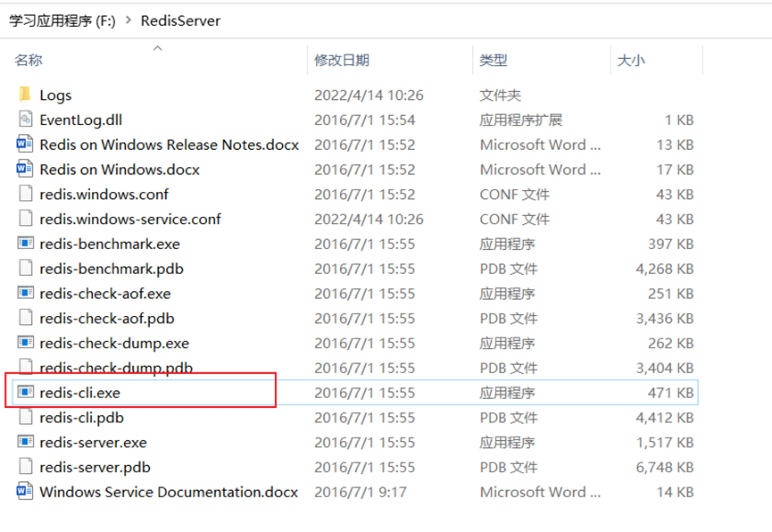The height and width of the screenshot is (532, 772).
Task: Click the 3,436 KB size value
Action: point(665,318)
